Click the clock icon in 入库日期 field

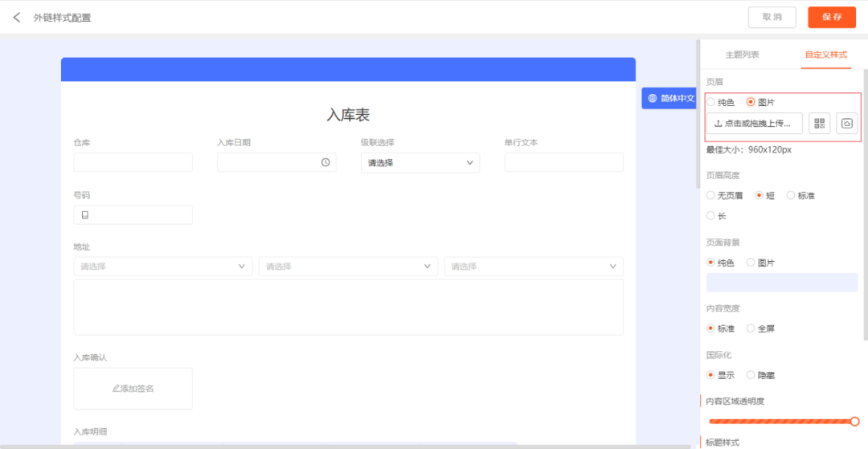click(x=325, y=162)
